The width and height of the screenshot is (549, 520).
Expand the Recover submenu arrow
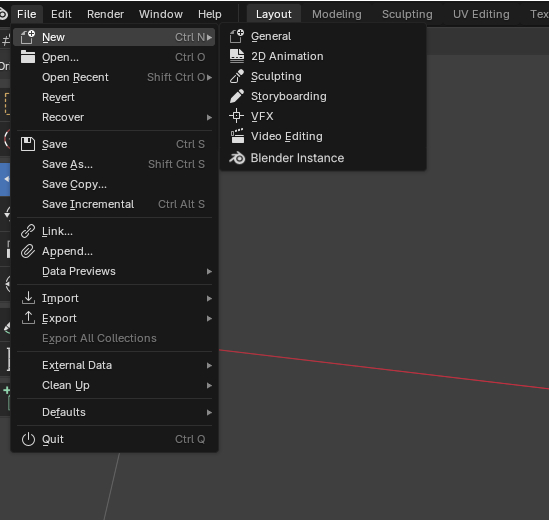pyautogui.click(x=209, y=117)
